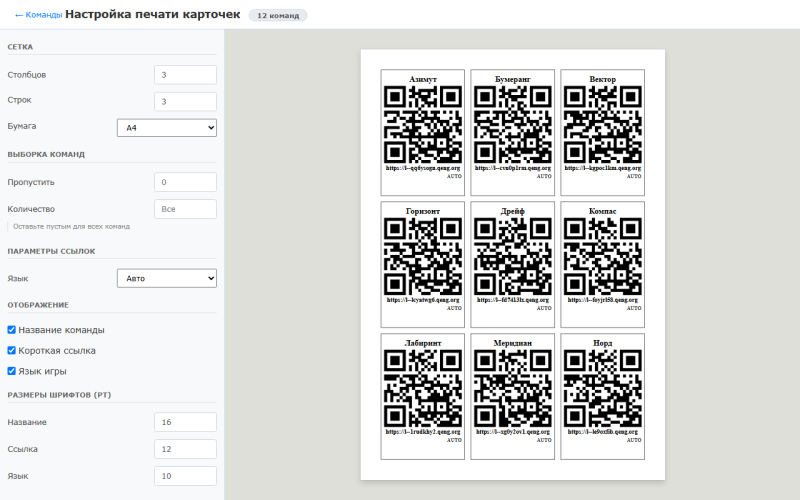Click the СЕТКА section header
Viewport: 800px width, 500px height.
pos(20,47)
